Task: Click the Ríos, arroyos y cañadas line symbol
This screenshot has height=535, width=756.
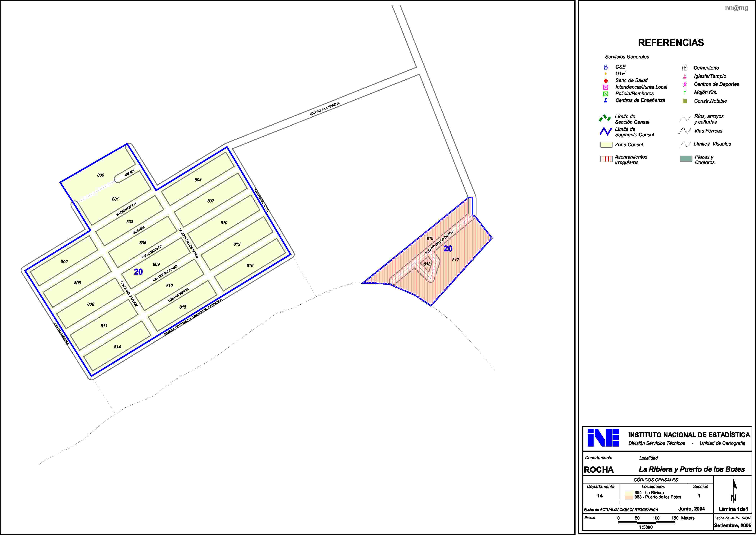Action: (685, 119)
